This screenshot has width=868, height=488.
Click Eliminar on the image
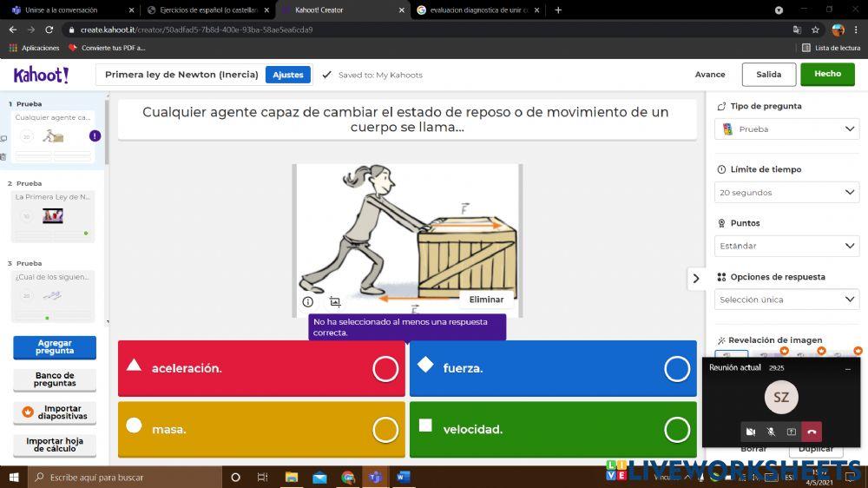pos(486,300)
